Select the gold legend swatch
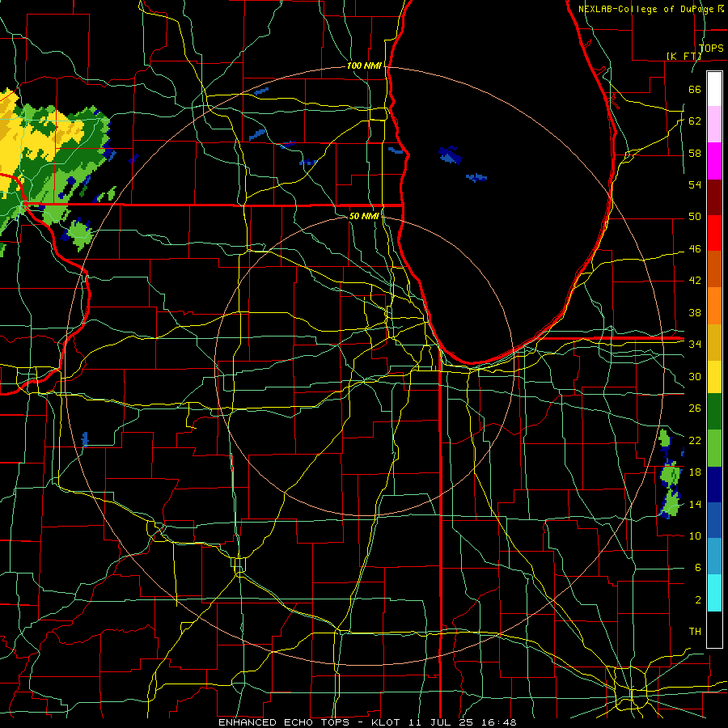The height and width of the screenshot is (728, 728). [714, 342]
